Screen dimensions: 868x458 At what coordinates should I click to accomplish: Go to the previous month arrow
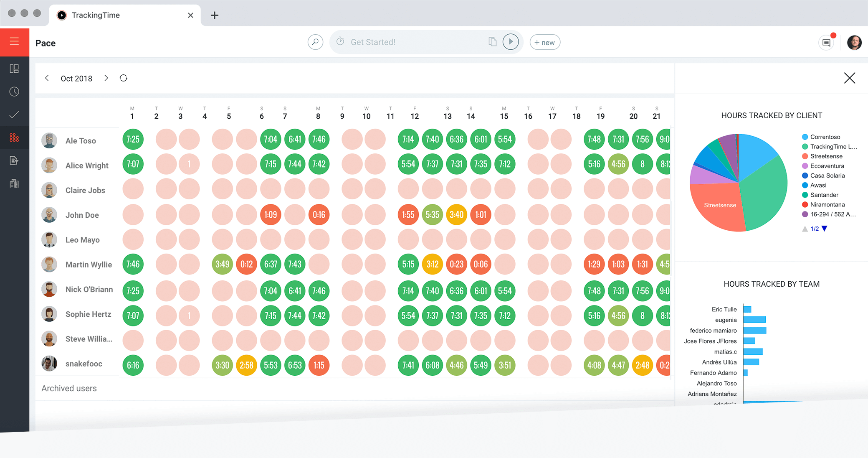click(x=47, y=78)
